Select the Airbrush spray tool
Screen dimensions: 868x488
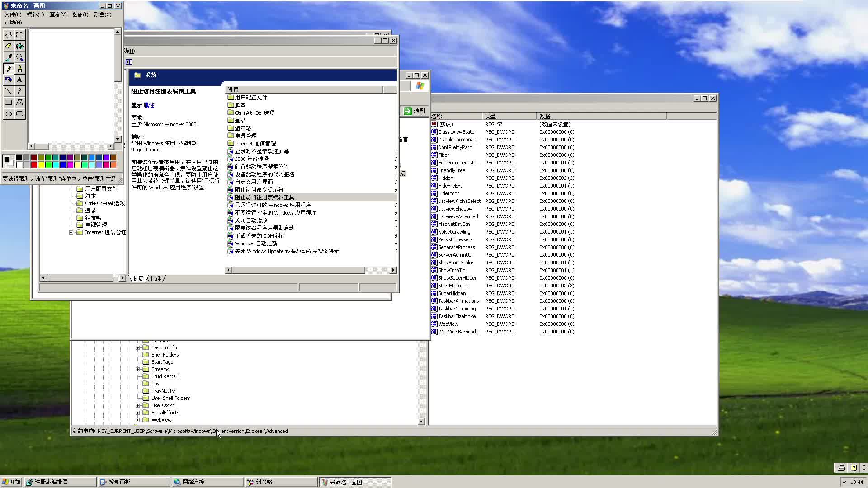click(8, 80)
